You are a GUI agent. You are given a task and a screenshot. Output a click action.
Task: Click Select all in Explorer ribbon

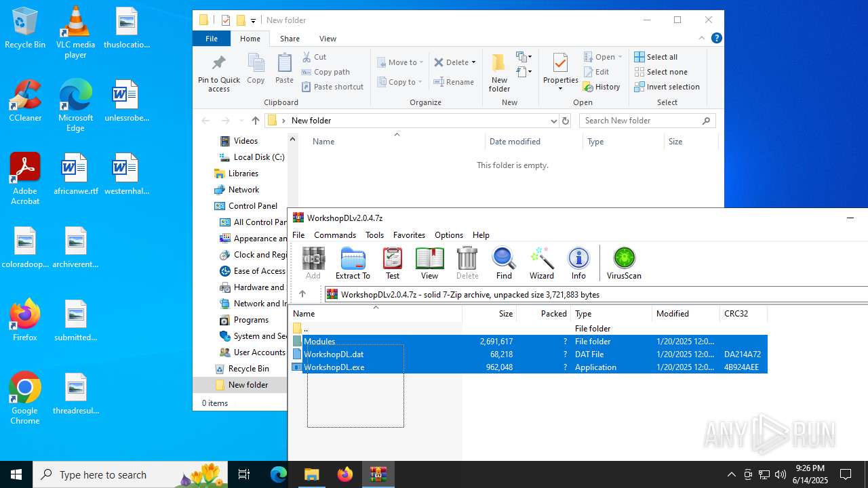pos(656,57)
